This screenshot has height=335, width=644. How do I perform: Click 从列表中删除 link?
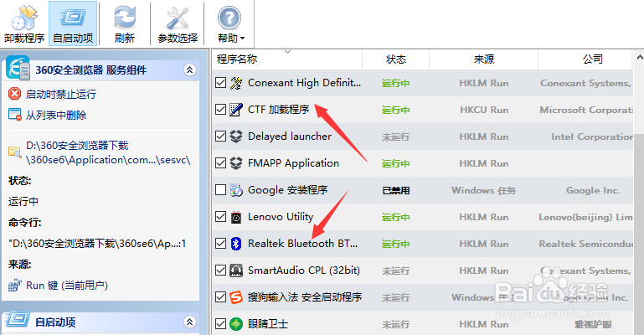click(56, 115)
